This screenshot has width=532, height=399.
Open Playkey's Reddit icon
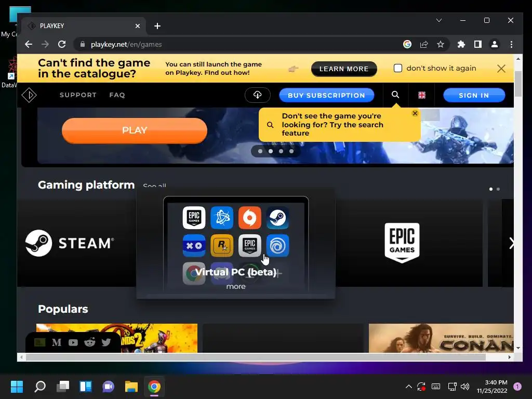tap(89, 342)
